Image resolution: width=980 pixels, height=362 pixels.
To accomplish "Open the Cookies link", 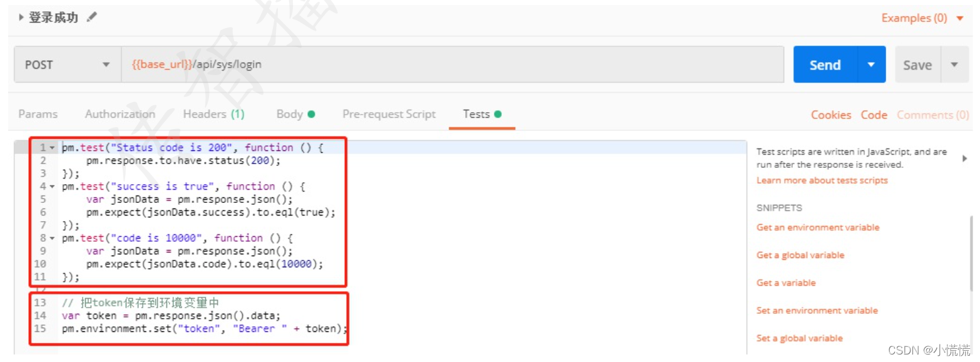I will [x=831, y=115].
